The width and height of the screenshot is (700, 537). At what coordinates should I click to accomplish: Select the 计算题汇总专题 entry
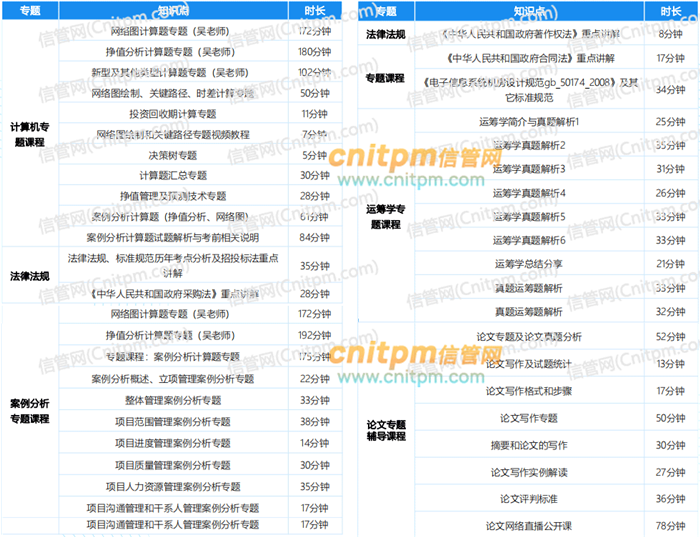tap(172, 176)
